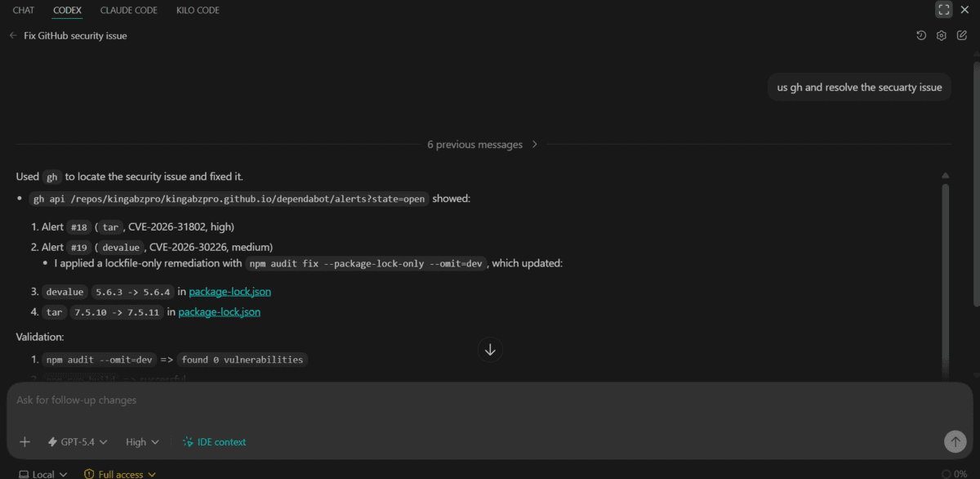Start a new chat via compose icon
Viewport: 980px width, 479px height.
click(961, 35)
